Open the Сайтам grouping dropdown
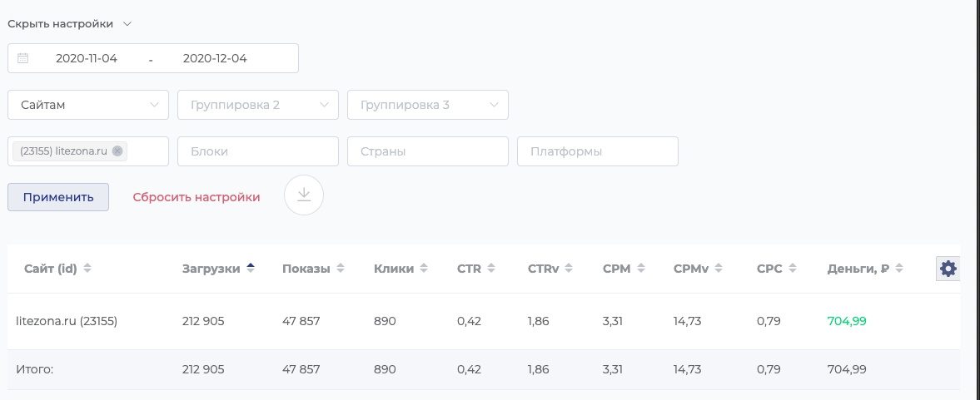The image size is (980, 400). click(88, 105)
